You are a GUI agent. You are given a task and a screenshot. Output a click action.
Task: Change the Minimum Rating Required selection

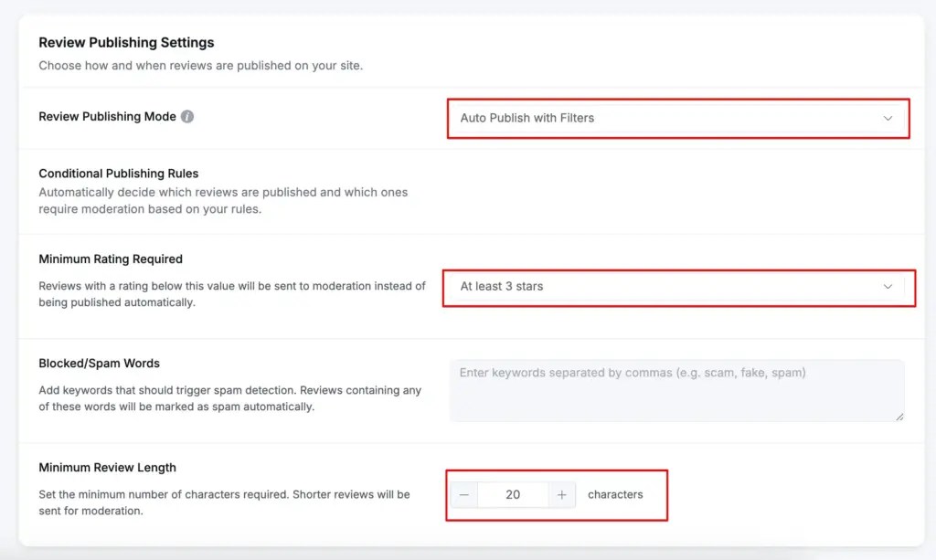tap(676, 288)
